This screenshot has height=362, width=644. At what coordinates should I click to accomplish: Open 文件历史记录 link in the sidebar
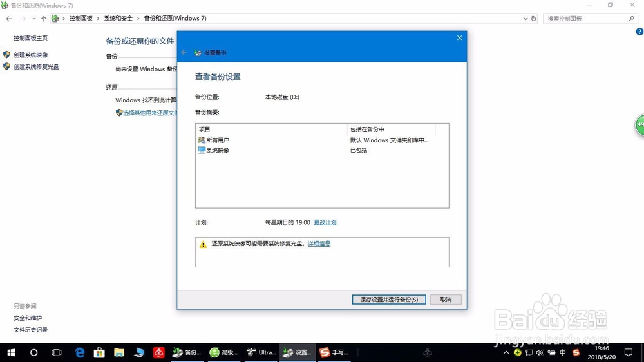point(30,330)
